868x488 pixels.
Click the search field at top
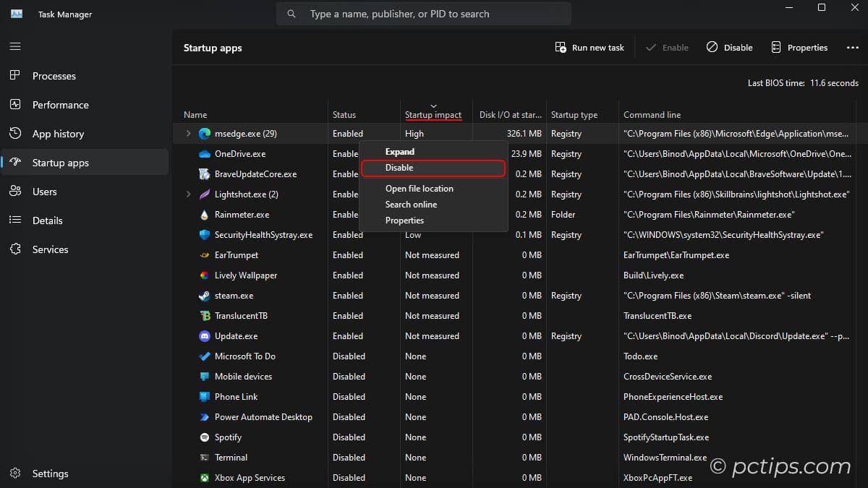pyautogui.click(x=423, y=13)
